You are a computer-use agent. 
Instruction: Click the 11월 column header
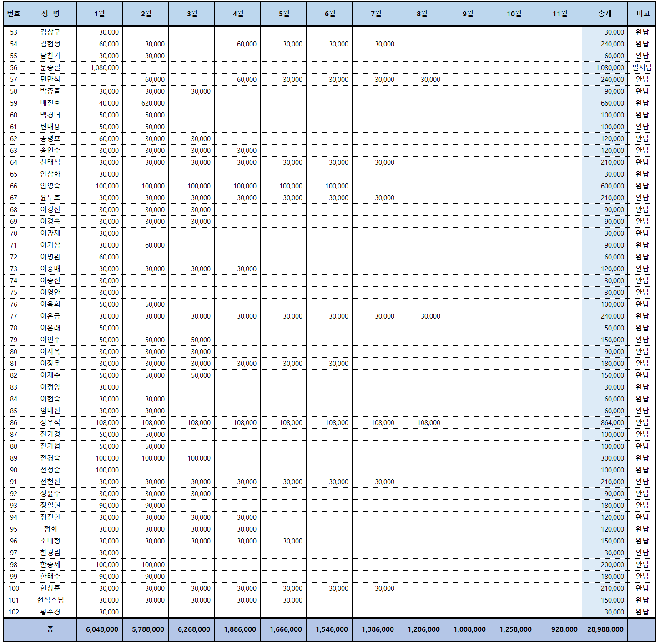[559, 14]
